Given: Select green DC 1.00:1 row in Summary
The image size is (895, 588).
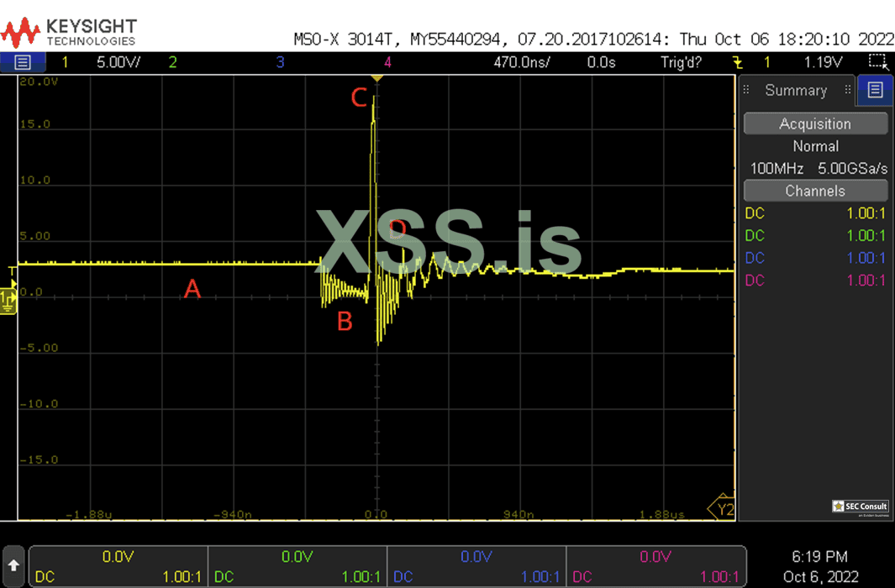Looking at the screenshot, I should [815, 235].
